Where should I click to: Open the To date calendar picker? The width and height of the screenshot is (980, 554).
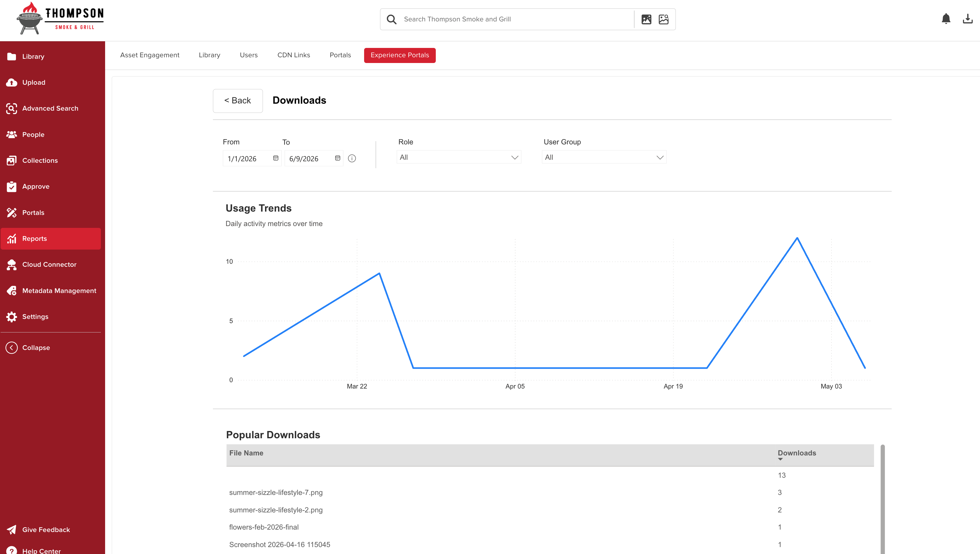(x=337, y=159)
